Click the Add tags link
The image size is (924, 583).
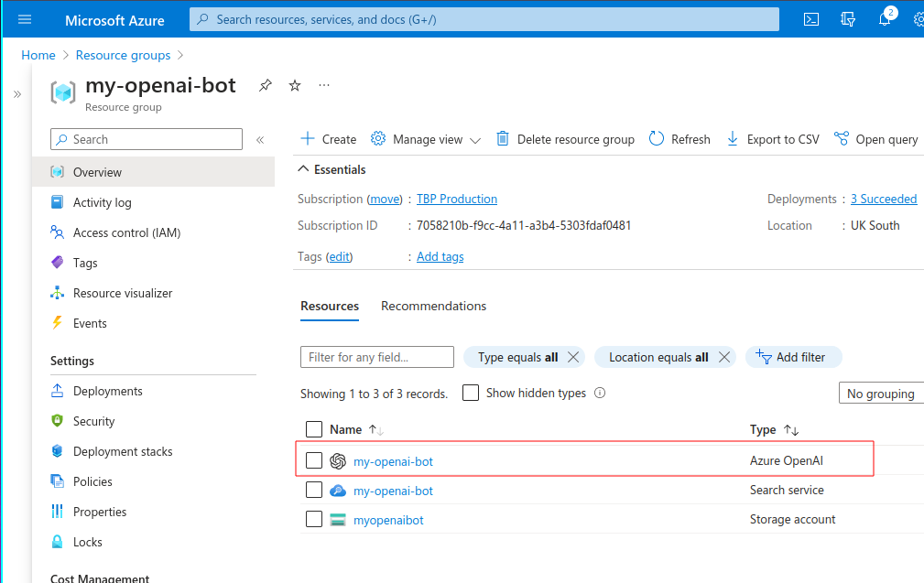click(440, 257)
